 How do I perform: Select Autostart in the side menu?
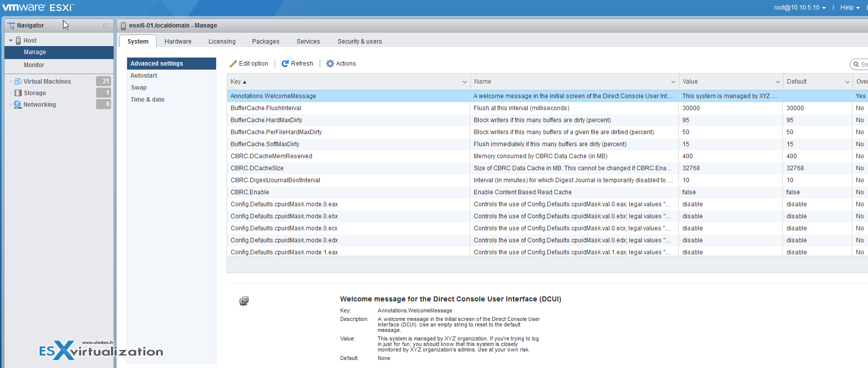pyautogui.click(x=171, y=76)
